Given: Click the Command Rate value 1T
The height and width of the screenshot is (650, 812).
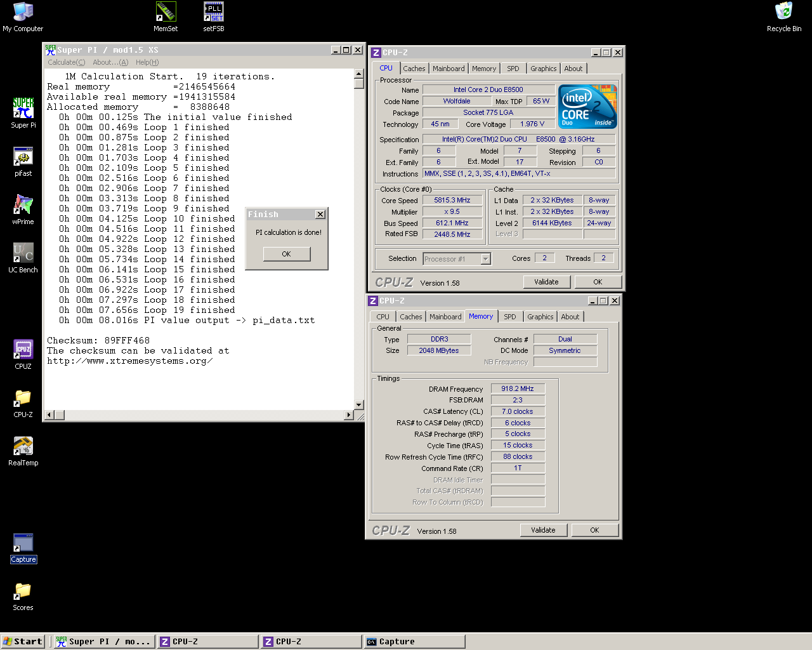Looking at the screenshot, I should [518, 468].
